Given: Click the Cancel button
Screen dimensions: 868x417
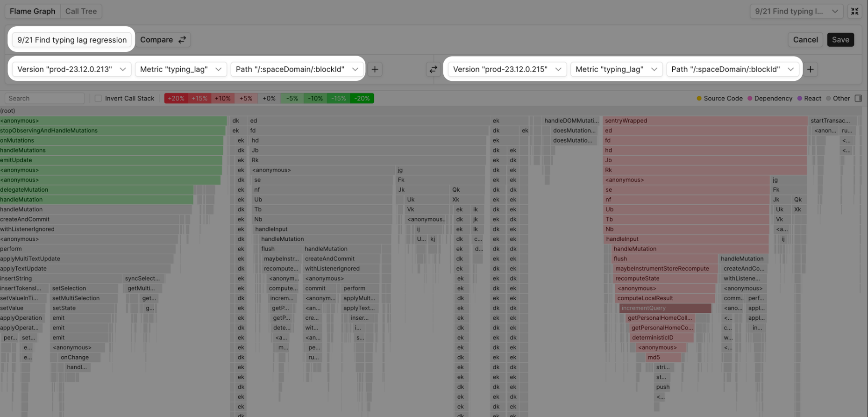Looking at the screenshot, I should (805, 40).
